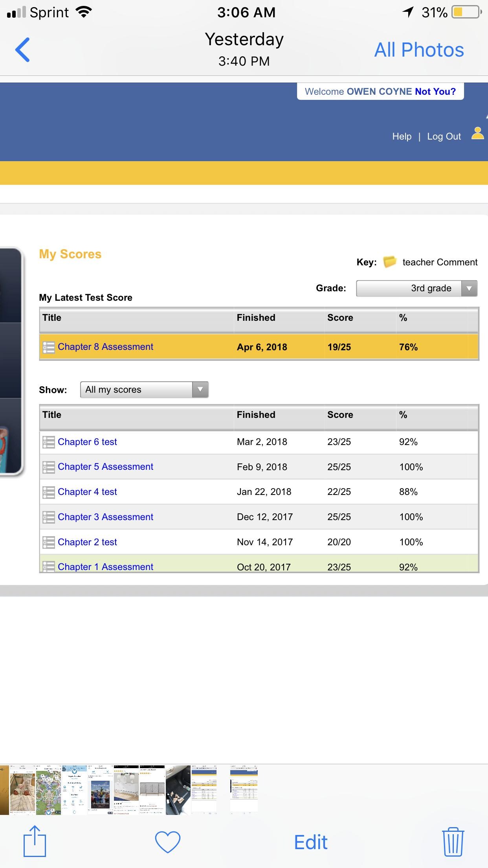This screenshot has width=488, height=868.
Task: Delete the photo using the trash icon
Action: click(453, 841)
